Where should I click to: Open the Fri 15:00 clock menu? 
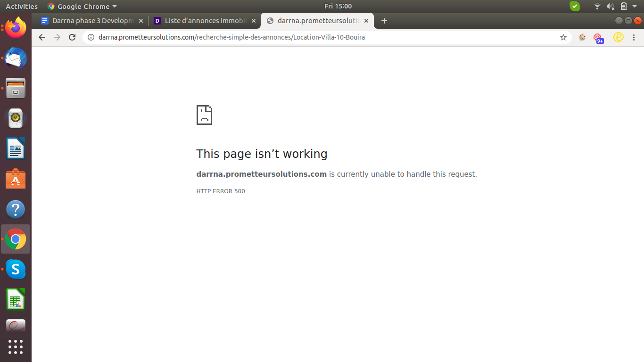(338, 6)
